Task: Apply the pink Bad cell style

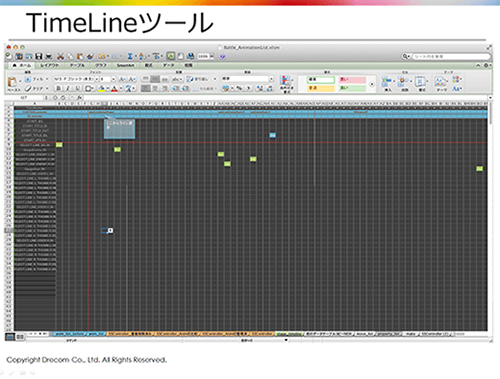Action: click(x=352, y=80)
